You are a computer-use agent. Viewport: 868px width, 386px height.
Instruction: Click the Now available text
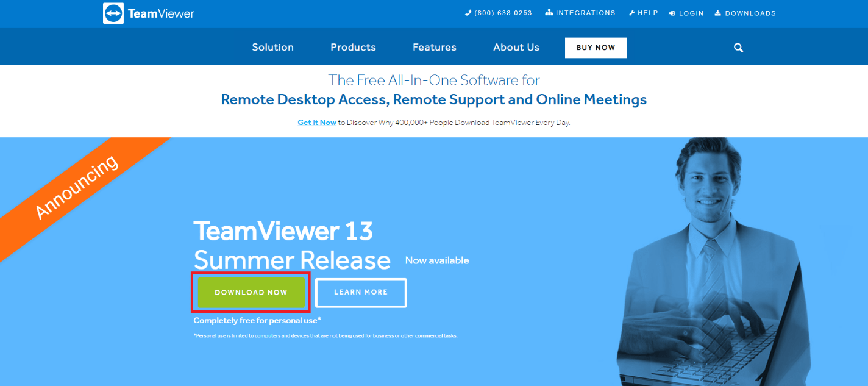coord(437,260)
